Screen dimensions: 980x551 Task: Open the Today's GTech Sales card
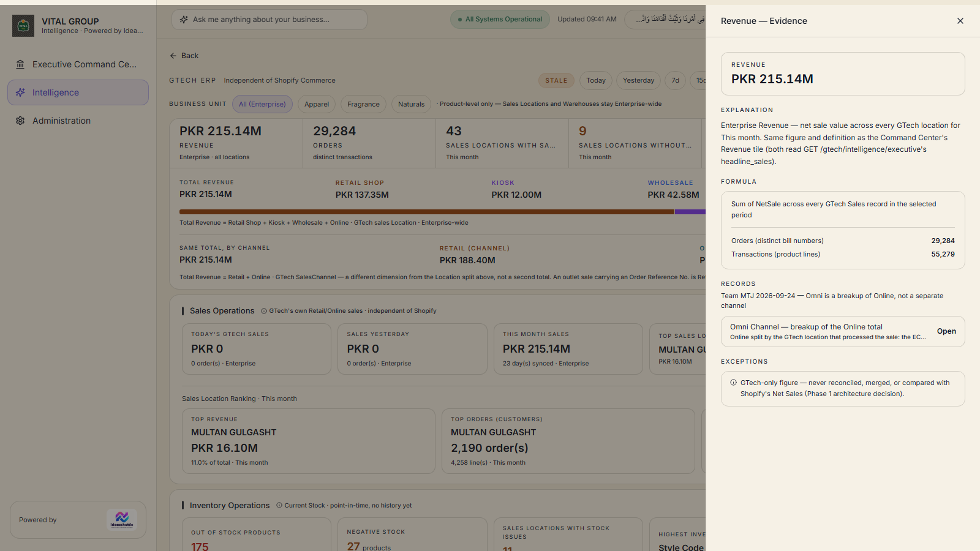tap(257, 349)
